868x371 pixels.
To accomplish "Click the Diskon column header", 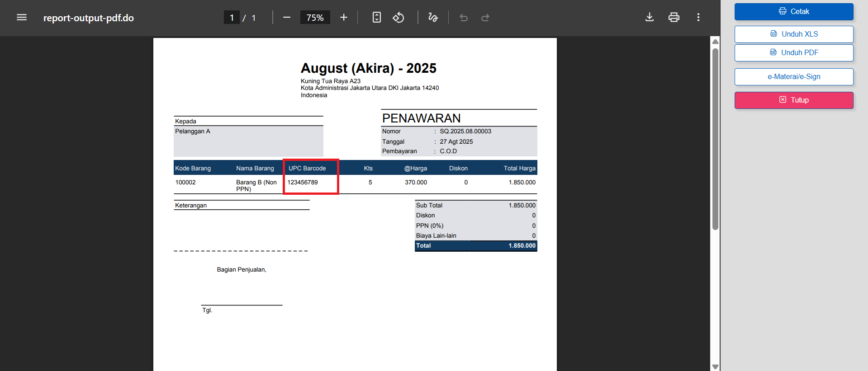I will point(458,169).
